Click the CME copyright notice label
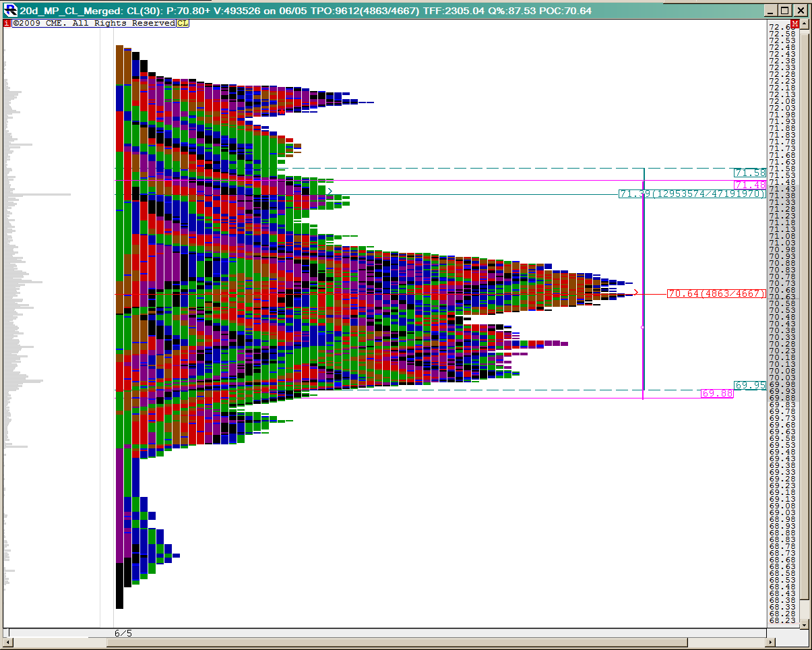The height and width of the screenshot is (650, 812). tap(93, 24)
